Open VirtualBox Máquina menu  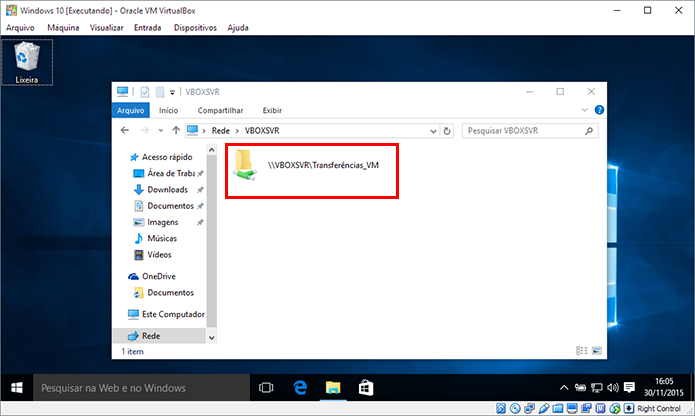[63, 27]
